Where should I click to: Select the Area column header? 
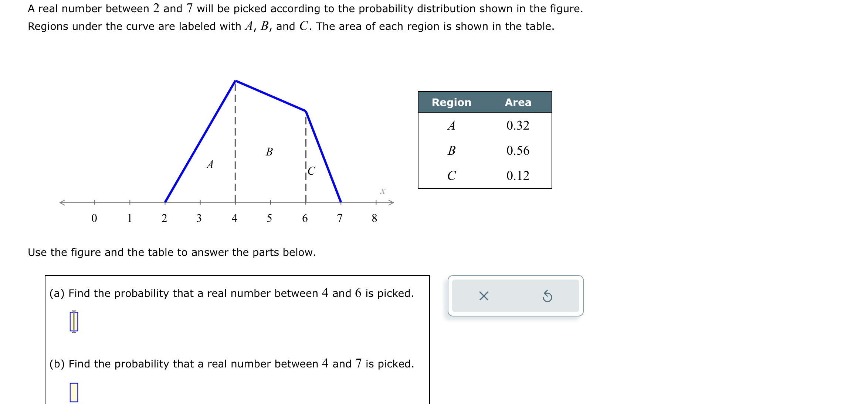[518, 103]
